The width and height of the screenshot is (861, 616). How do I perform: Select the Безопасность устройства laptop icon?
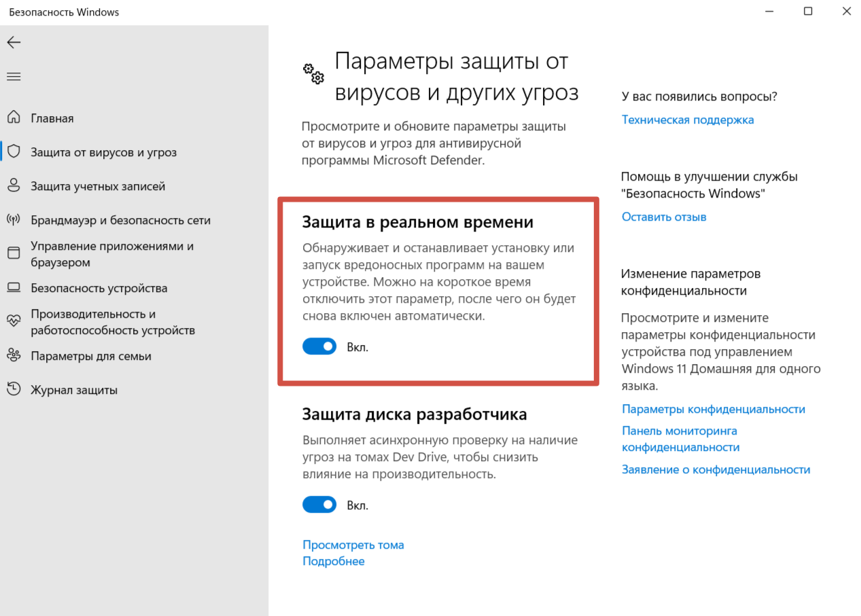click(14, 287)
